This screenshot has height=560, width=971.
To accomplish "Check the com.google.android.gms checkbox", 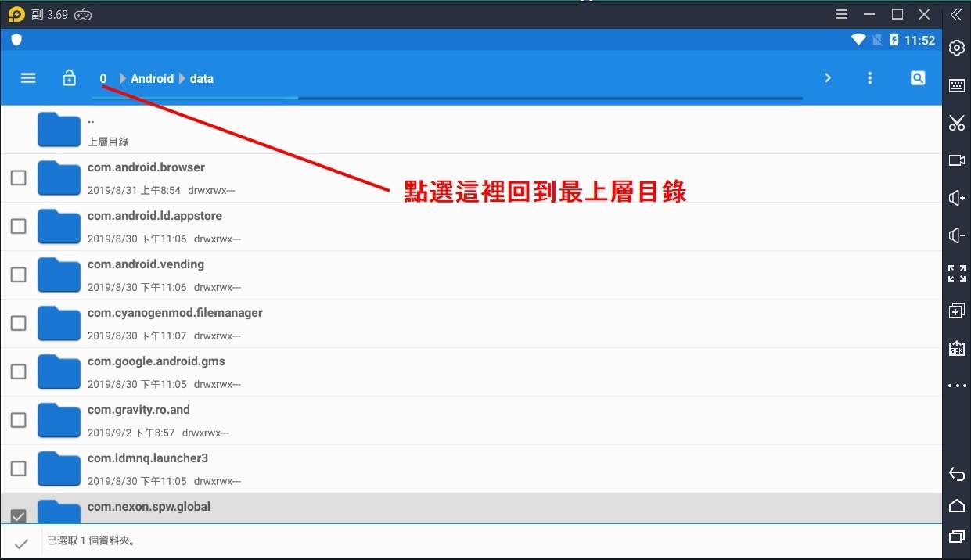I will [x=18, y=372].
